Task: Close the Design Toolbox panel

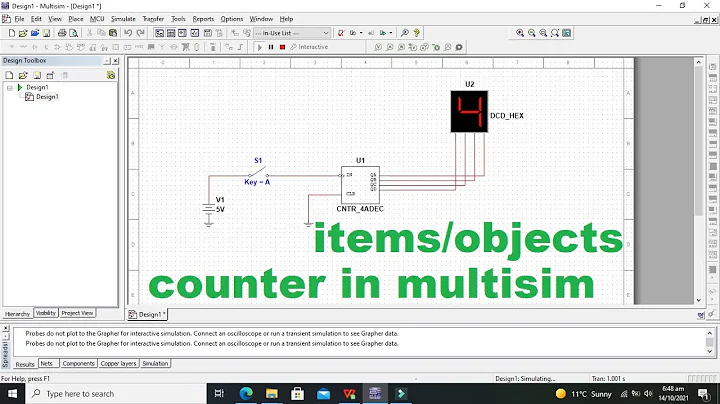Action: (116, 61)
